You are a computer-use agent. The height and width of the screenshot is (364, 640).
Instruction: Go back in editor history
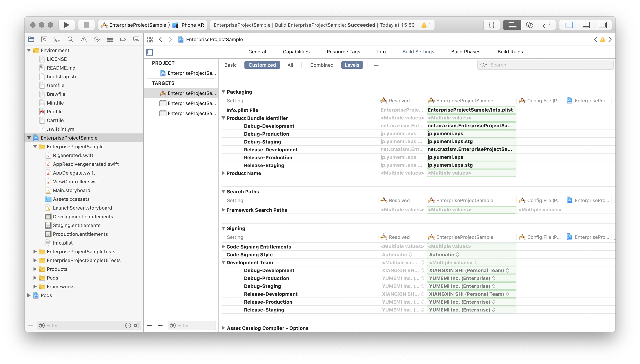pyautogui.click(x=160, y=39)
